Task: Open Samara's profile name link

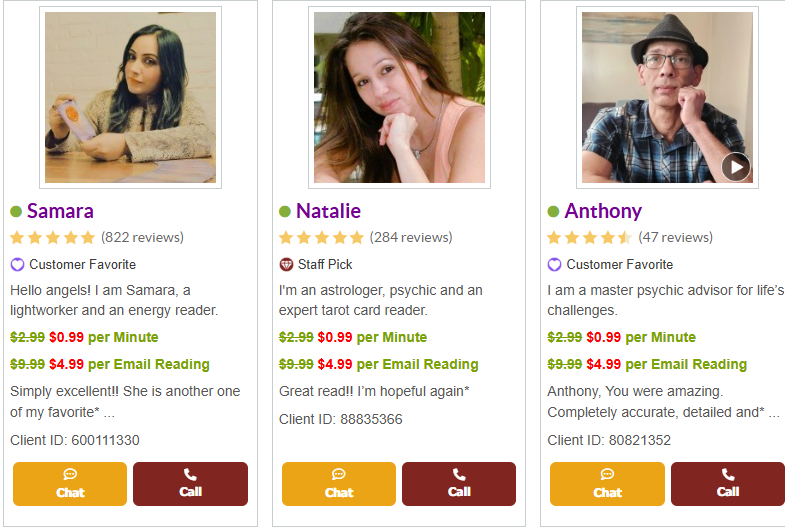Action: (60, 211)
